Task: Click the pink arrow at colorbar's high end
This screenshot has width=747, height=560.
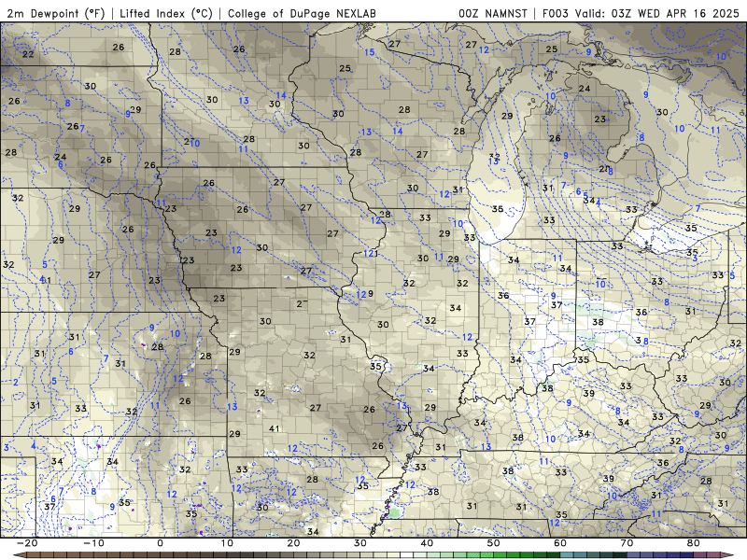Action: tap(727, 555)
